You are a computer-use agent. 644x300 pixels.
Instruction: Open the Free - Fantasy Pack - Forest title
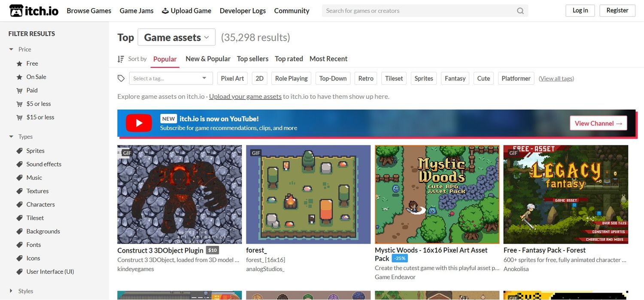[x=545, y=250]
